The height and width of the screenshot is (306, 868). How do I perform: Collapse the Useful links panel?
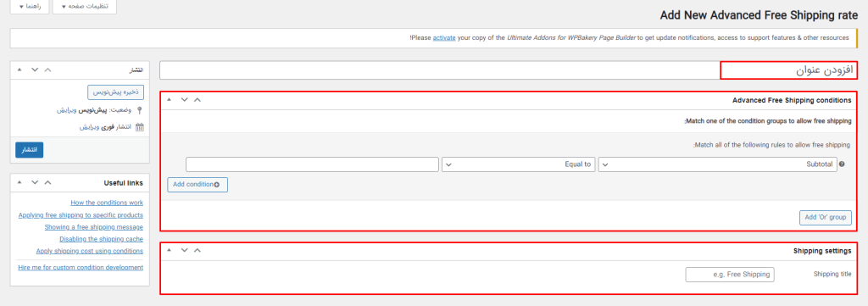[x=20, y=182]
